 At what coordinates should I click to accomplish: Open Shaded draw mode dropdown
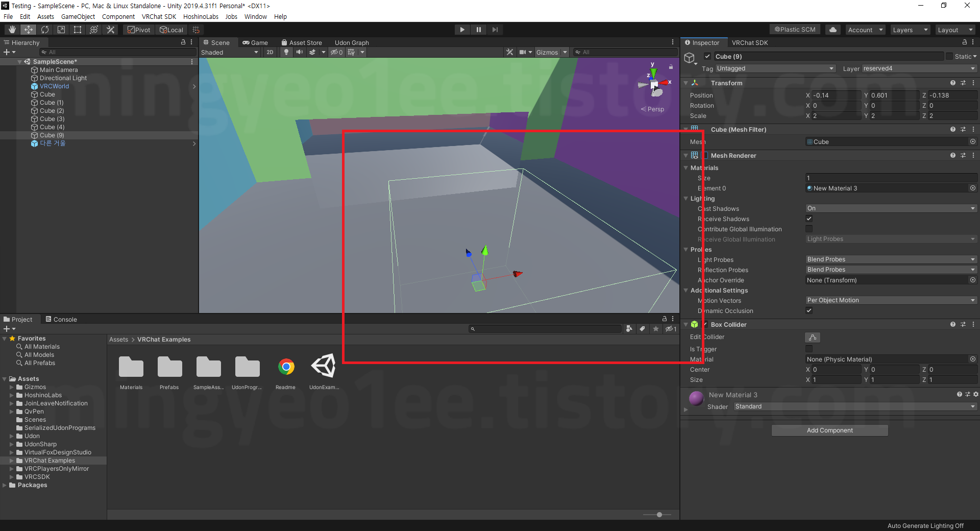(230, 52)
